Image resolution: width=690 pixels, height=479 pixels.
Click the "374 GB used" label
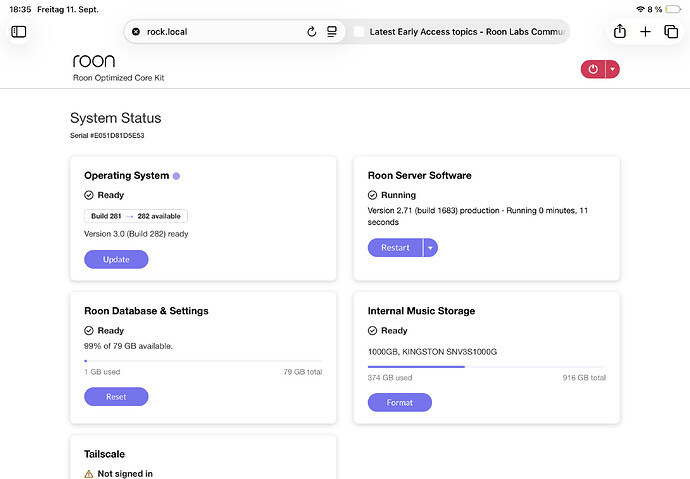[390, 377]
